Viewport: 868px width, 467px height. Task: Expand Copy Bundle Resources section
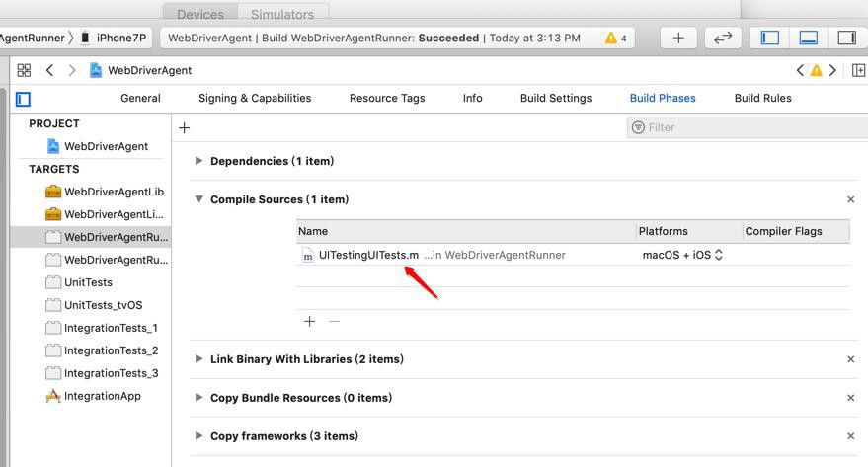[198, 397]
